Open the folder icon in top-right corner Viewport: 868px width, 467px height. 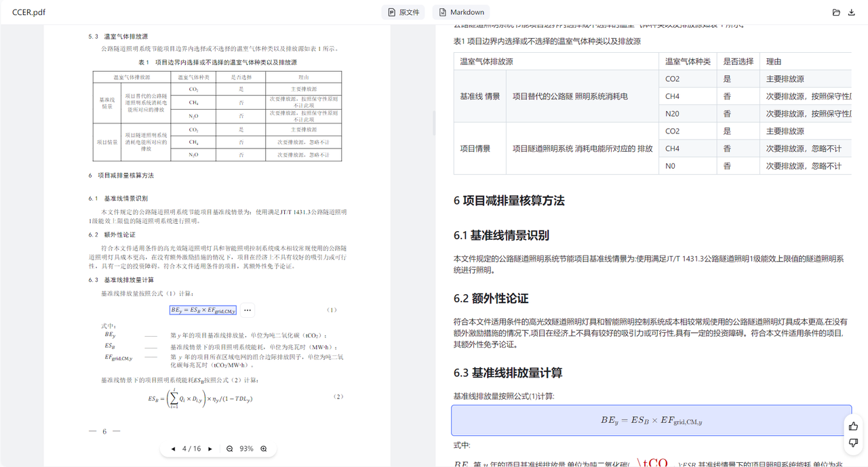[836, 12]
